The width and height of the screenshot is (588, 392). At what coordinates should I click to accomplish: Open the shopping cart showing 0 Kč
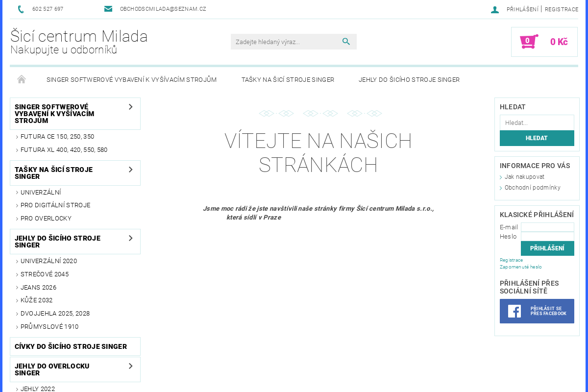(x=544, y=42)
